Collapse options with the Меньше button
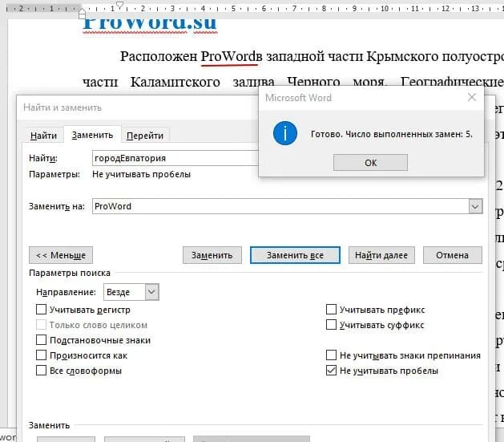Viewport: 504px width, 442px height. click(x=61, y=255)
